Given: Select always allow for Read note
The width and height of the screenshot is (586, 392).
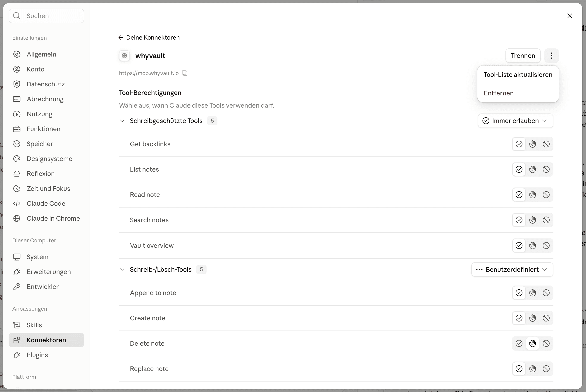Looking at the screenshot, I should pyautogui.click(x=519, y=194).
